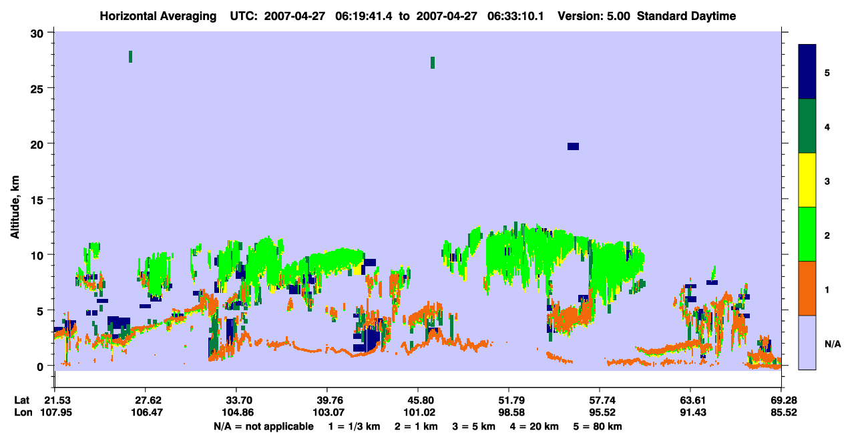Viewport: 868px width, 445px height.
Task: Click the '4 = 20 km' legend note
Action: click(534, 426)
